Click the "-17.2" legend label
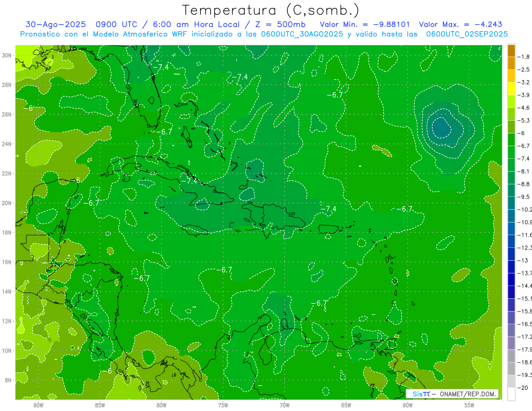This screenshot has width=532, height=411. [x=525, y=337]
